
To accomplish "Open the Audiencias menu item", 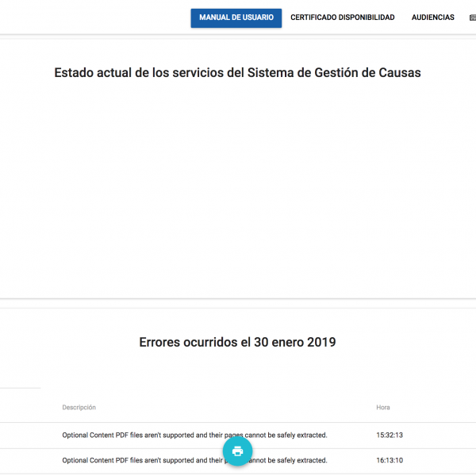I will pyautogui.click(x=432, y=17).
